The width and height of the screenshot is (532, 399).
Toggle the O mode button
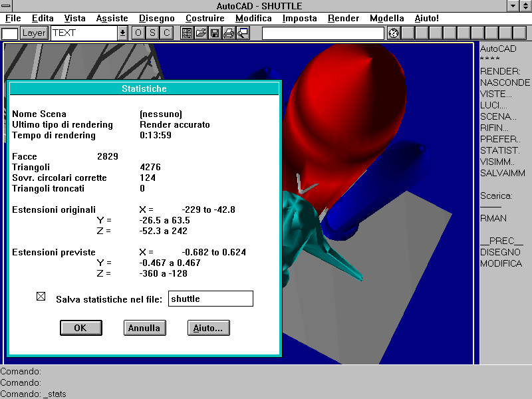pos(138,33)
